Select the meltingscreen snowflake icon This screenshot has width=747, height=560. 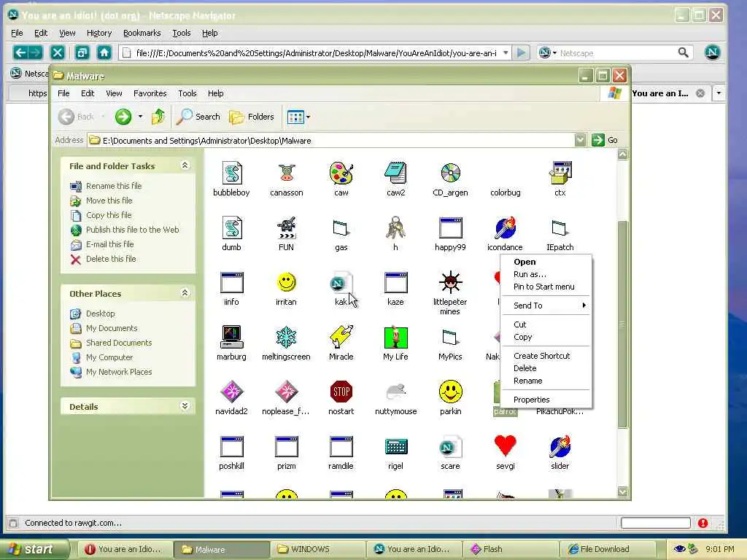click(x=286, y=337)
